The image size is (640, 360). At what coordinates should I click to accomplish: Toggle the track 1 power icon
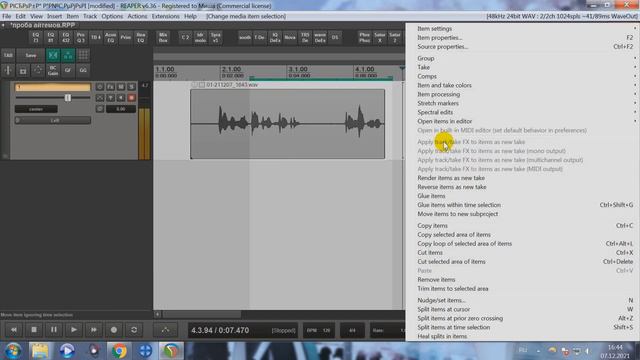(x=100, y=87)
